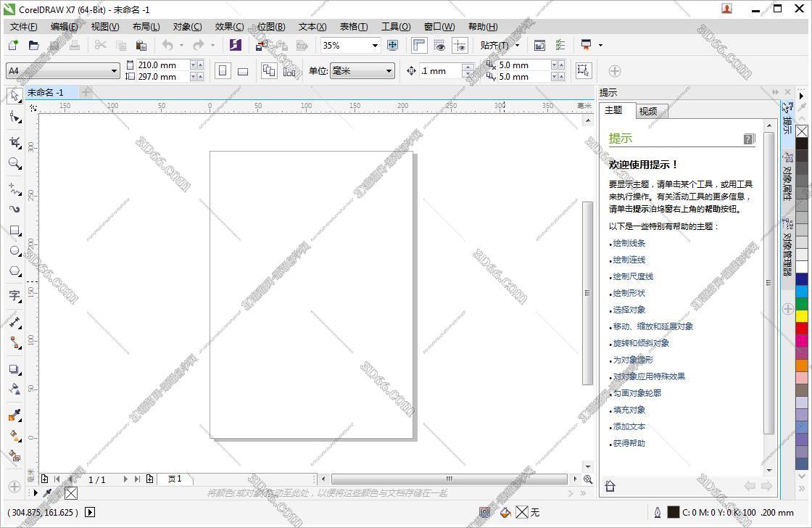
Task: Open the 位图(B) menu
Action: click(x=271, y=26)
